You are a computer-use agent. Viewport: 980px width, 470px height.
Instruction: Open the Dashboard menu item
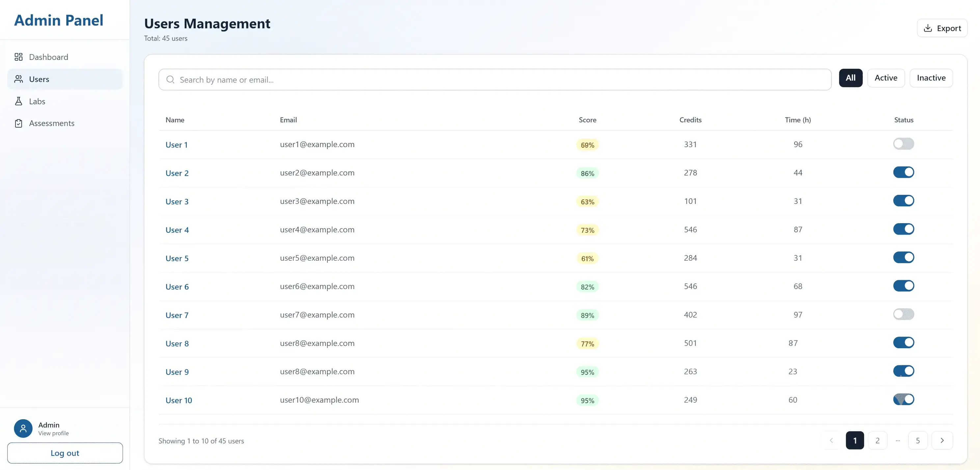tap(65, 57)
